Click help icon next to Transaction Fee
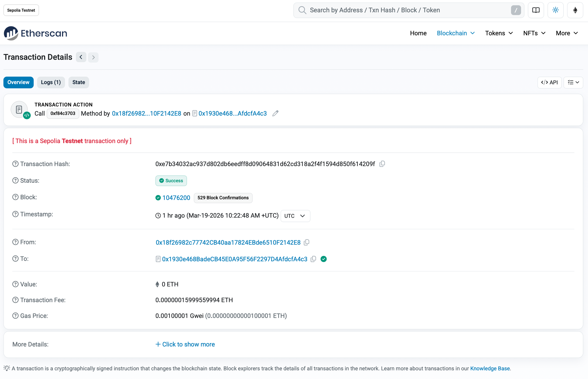 tap(15, 300)
